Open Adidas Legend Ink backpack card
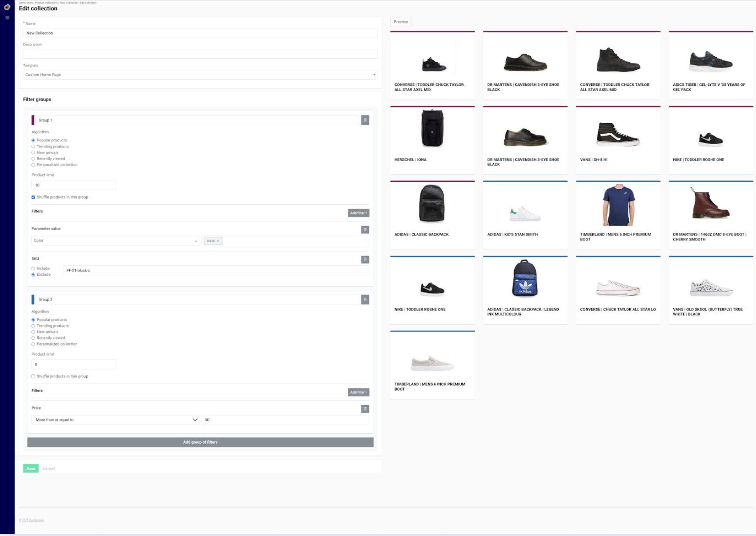 coord(525,290)
